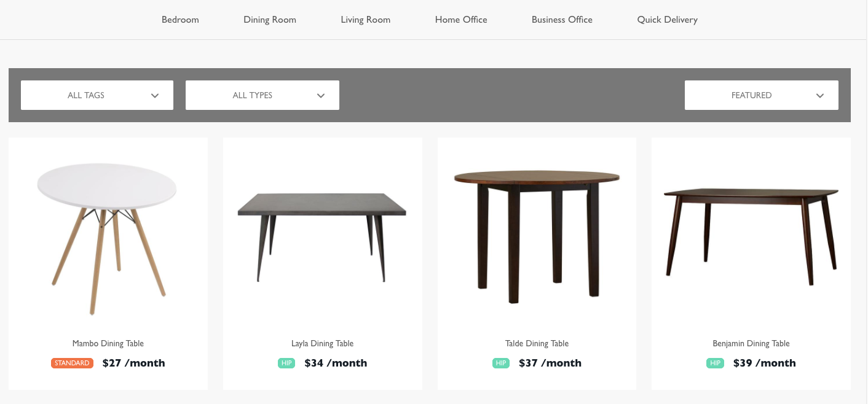The width and height of the screenshot is (868, 404).
Task: Open the Benjamin Dining Table name link
Action: 751,343
